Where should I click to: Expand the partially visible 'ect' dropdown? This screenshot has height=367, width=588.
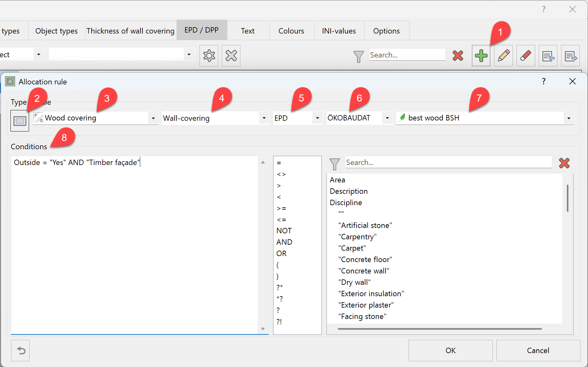[39, 54]
